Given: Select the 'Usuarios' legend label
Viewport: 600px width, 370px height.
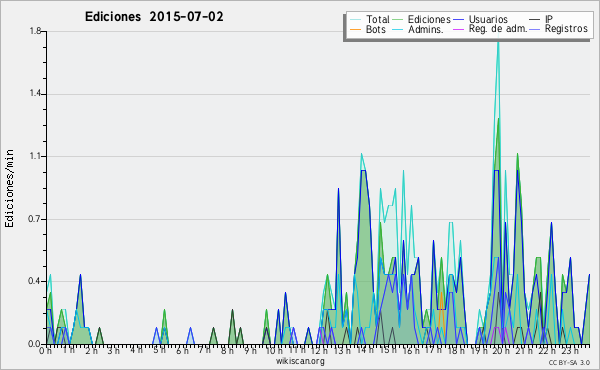Looking at the screenshot, I should (488, 19).
